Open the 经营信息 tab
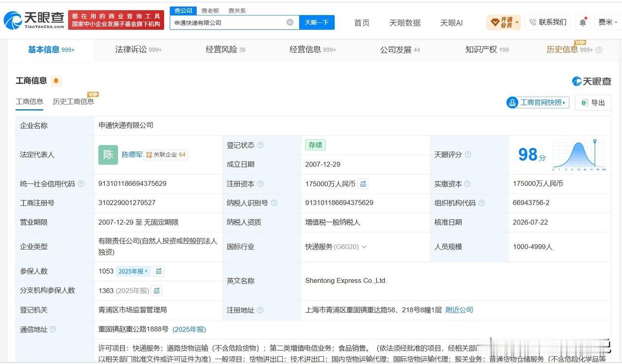 (x=312, y=50)
